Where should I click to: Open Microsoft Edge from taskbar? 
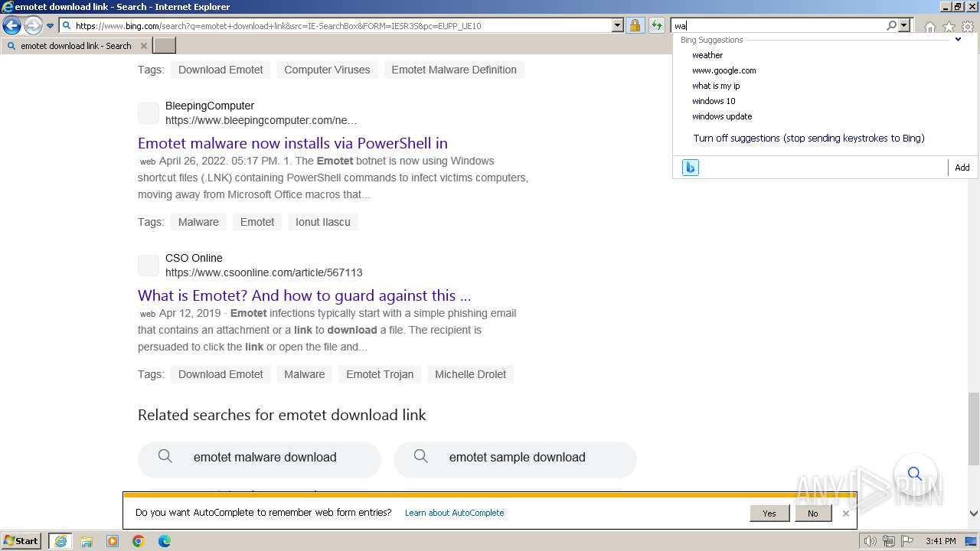point(165,541)
